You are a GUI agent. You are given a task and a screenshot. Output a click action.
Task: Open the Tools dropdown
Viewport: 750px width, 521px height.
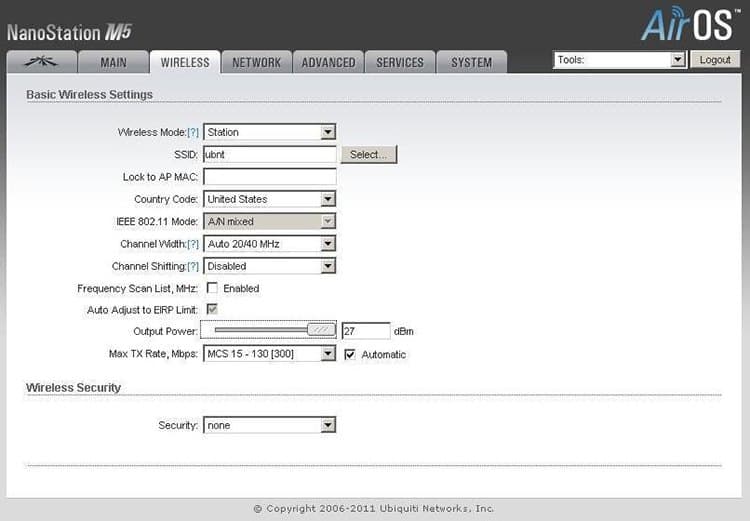pos(620,60)
